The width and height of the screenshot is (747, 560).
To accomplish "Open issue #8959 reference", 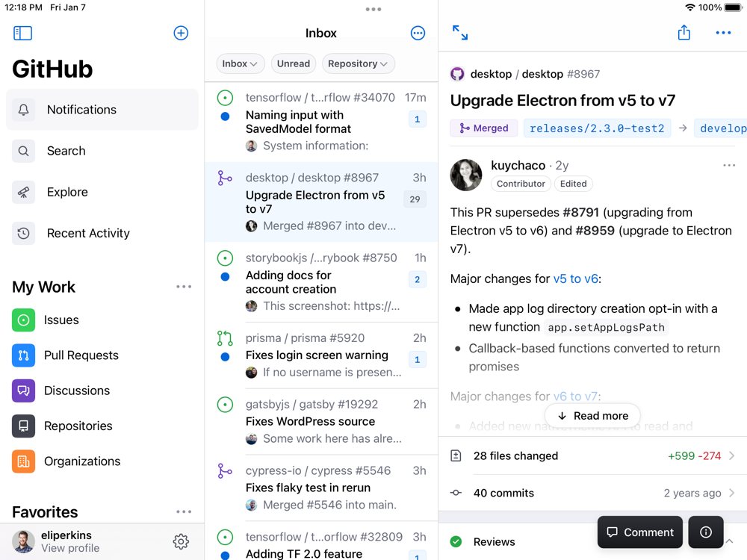I will 595,231.
